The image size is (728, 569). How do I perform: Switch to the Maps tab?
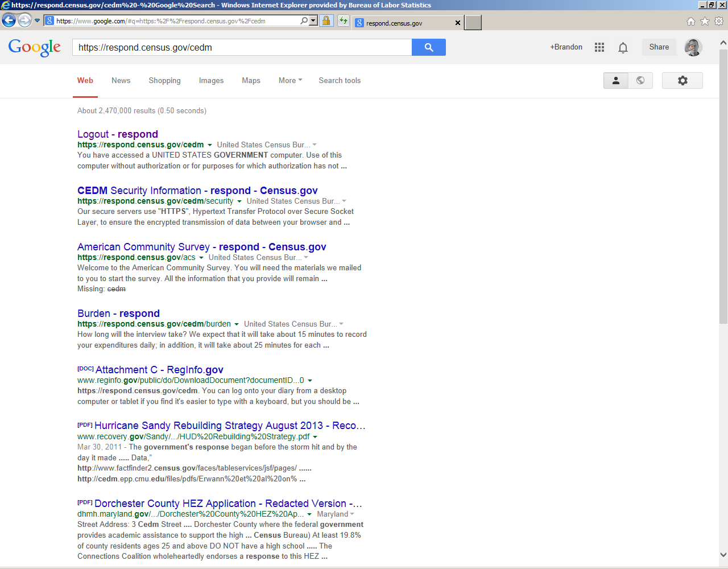(251, 81)
